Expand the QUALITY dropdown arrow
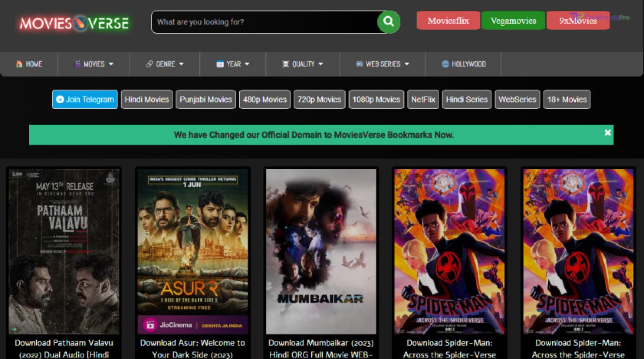This screenshot has width=644, height=359. coord(321,64)
